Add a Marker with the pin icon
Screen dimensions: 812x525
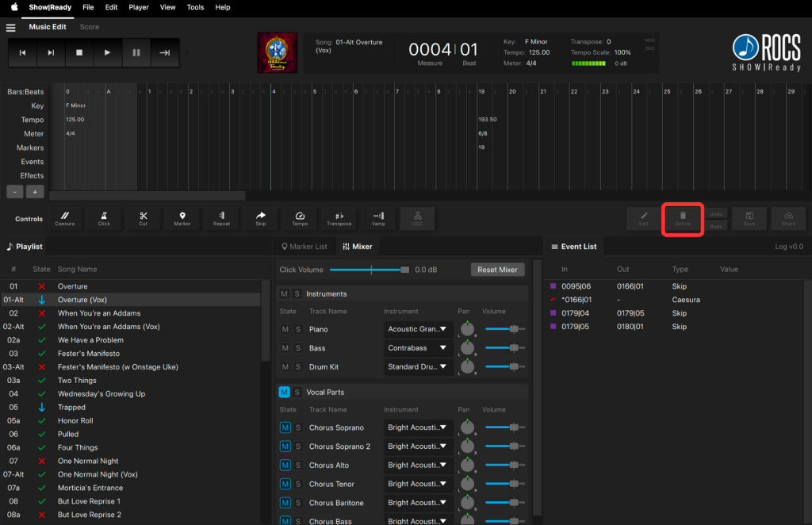[182, 218]
